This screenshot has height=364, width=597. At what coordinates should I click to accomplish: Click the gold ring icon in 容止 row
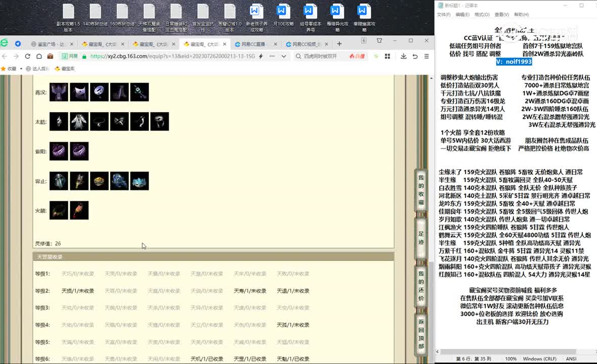[99, 181]
